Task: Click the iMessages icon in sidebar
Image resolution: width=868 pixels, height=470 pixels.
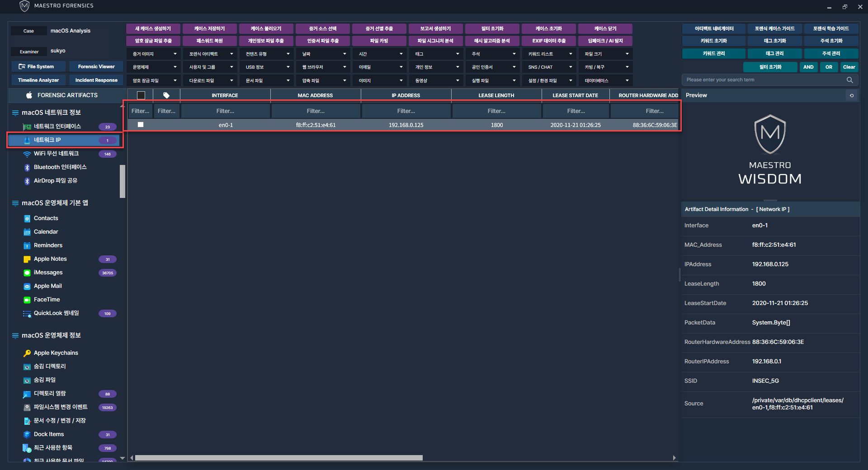Action: (x=27, y=273)
